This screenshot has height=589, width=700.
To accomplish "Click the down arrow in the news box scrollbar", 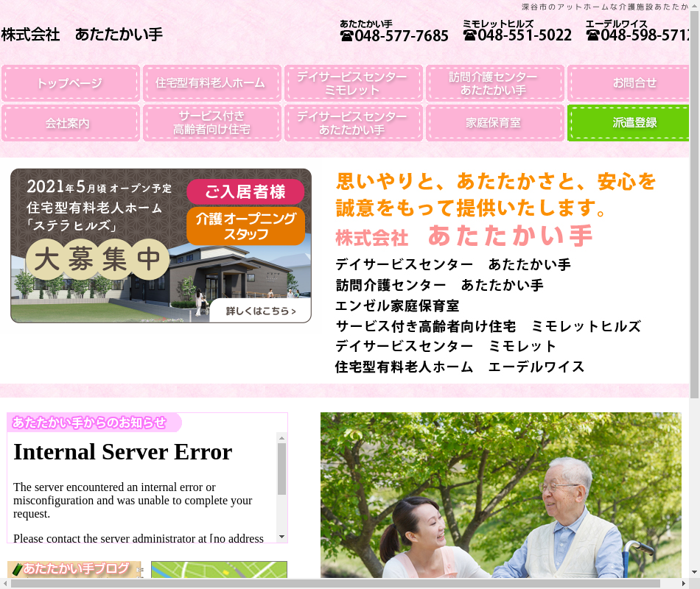I will [281, 537].
